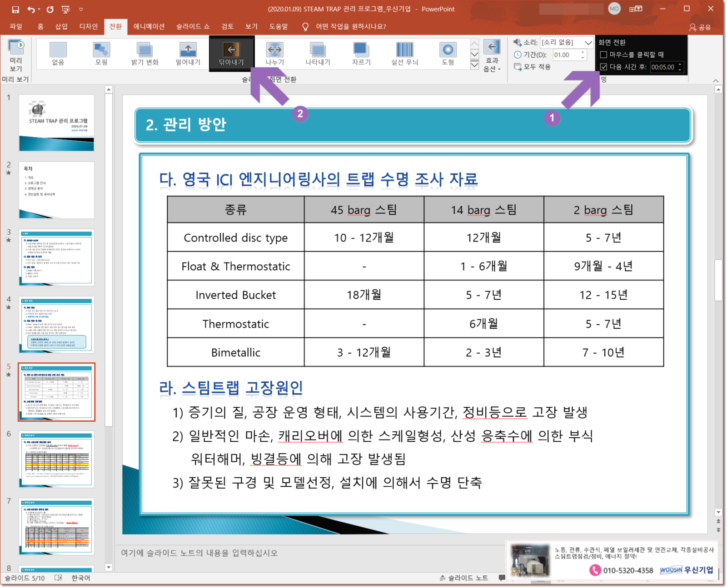The height and width of the screenshot is (588, 727).
Task: Select the 없음 (None) transition
Action: coord(58,54)
